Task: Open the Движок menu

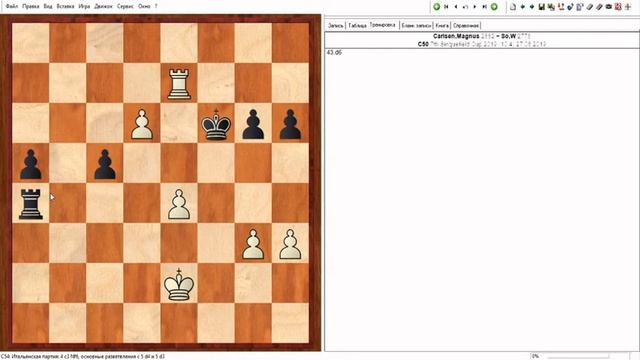Action: 103,7
